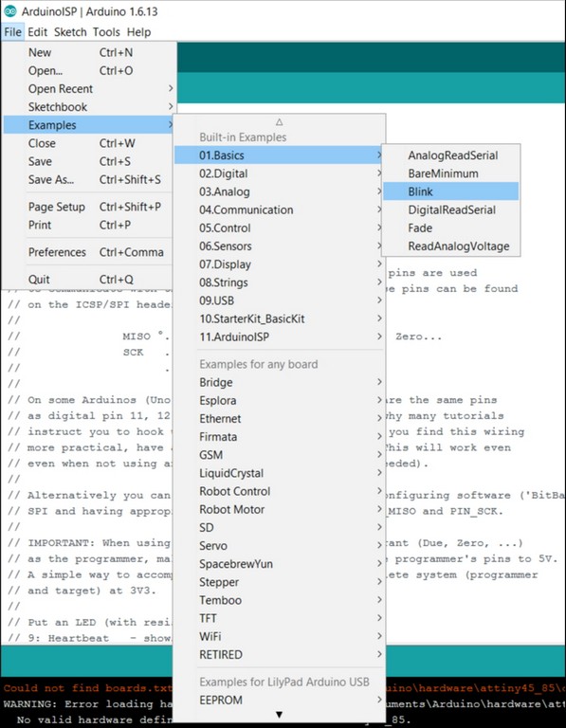Expand 06.Sensors examples submenu
The height and width of the screenshot is (728, 566).
(279, 246)
